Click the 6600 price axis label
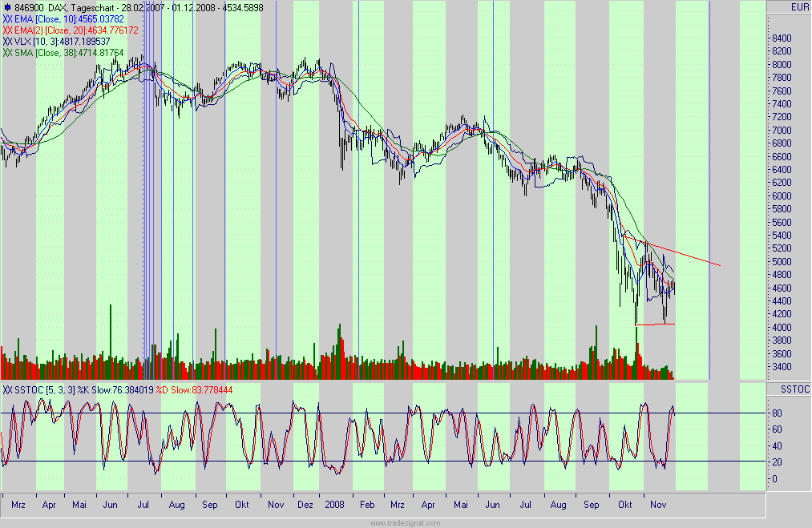The image size is (812, 528). pos(782,157)
